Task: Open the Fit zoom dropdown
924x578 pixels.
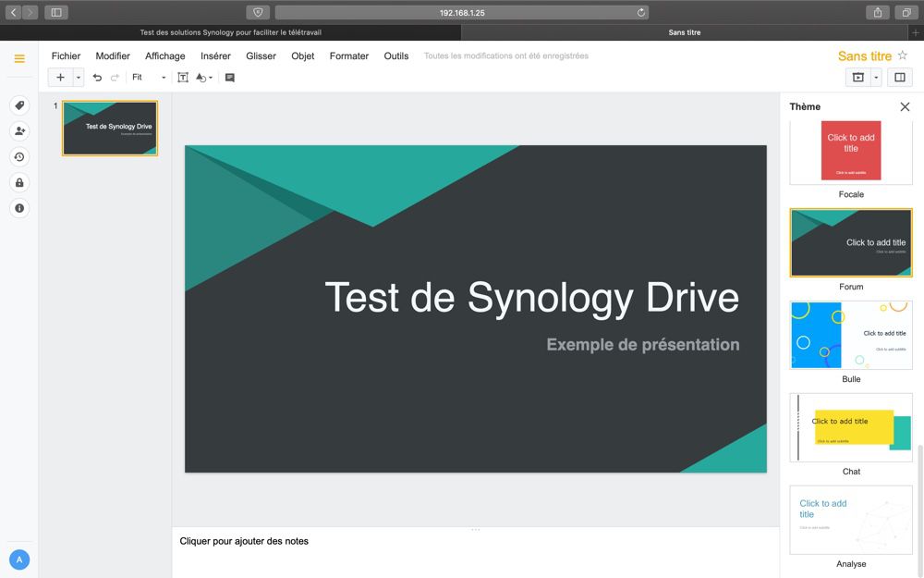Action: tap(149, 78)
